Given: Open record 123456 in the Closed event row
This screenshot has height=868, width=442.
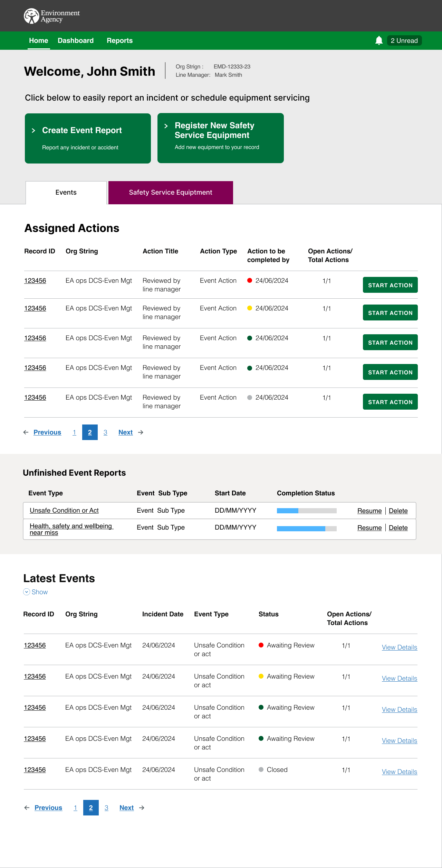Looking at the screenshot, I should click(x=35, y=769).
